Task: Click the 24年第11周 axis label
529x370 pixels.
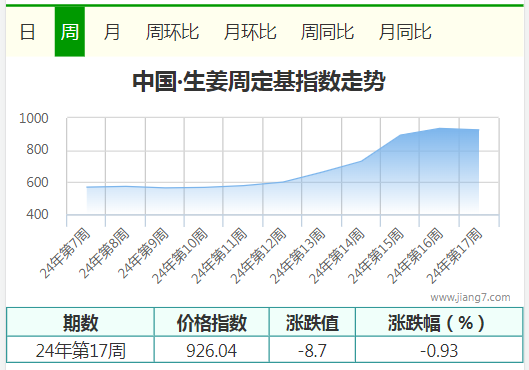Action: [x=219, y=256]
